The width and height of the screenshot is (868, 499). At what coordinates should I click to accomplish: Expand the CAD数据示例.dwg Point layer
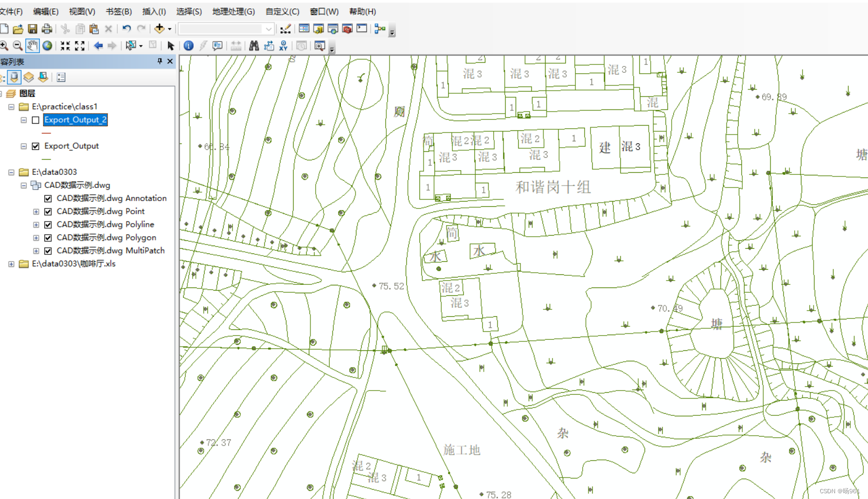[36, 212]
